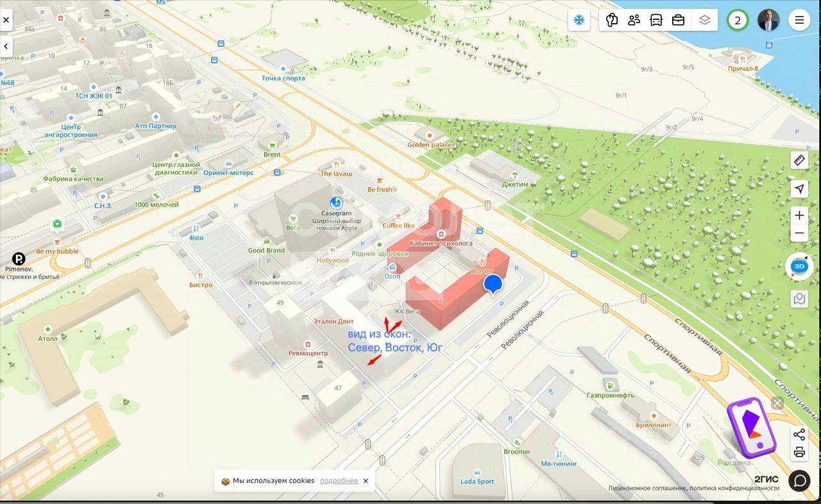Click the 'Точка спорта' map label
Screen dimensions: 821x504
pyautogui.click(x=284, y=78)
